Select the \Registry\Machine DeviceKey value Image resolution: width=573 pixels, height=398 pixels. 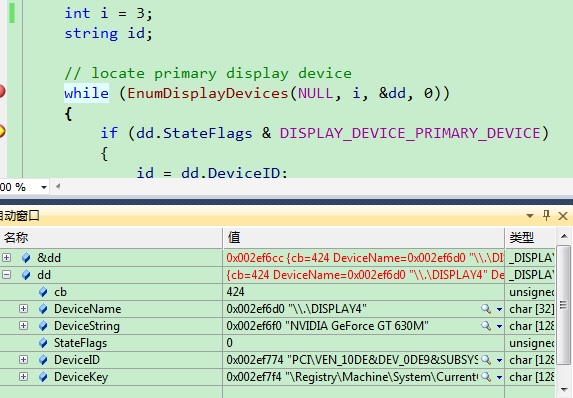[352, 376]
